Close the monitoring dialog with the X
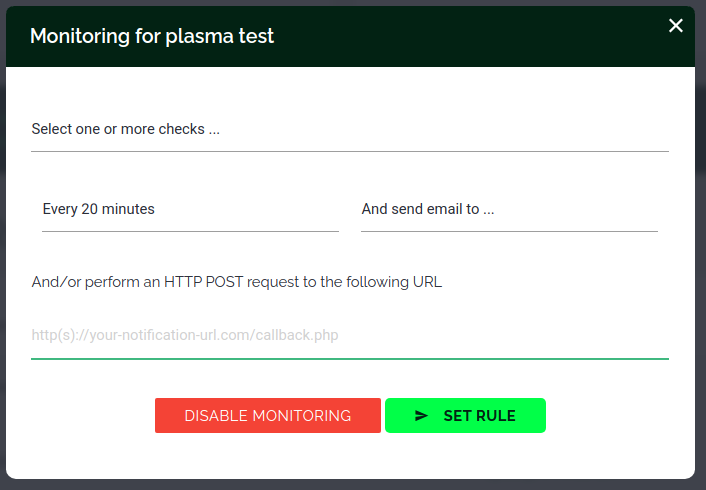This screenshot has width=706, height=490. click(x=676, y=26)
